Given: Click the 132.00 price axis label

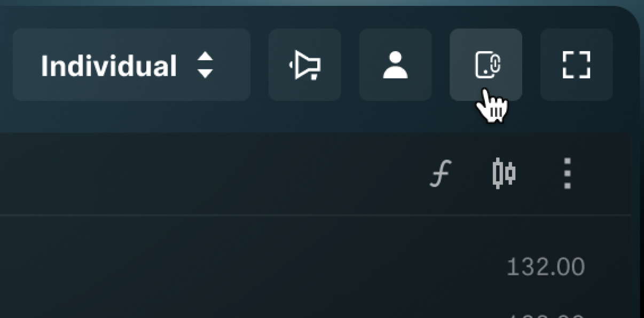Looking at the screenshot, I should click(x=545, y=267).
